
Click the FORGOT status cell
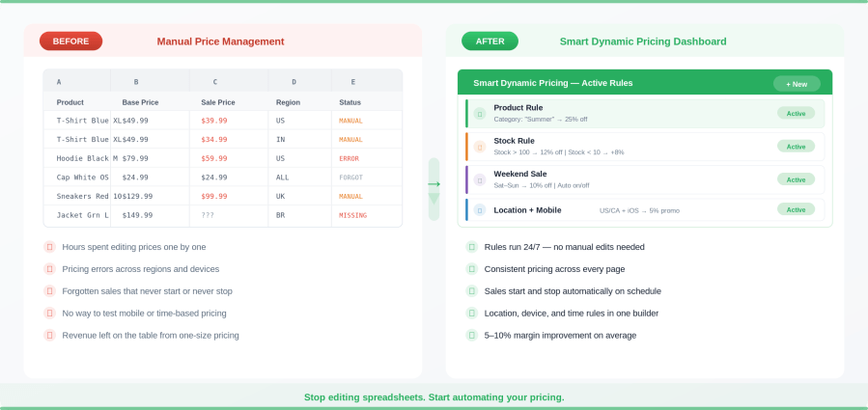click(350, 178)
